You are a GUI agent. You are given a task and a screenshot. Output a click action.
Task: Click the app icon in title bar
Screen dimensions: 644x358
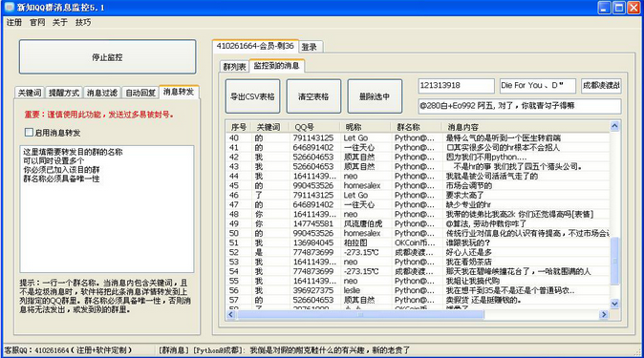click(9, 8)
